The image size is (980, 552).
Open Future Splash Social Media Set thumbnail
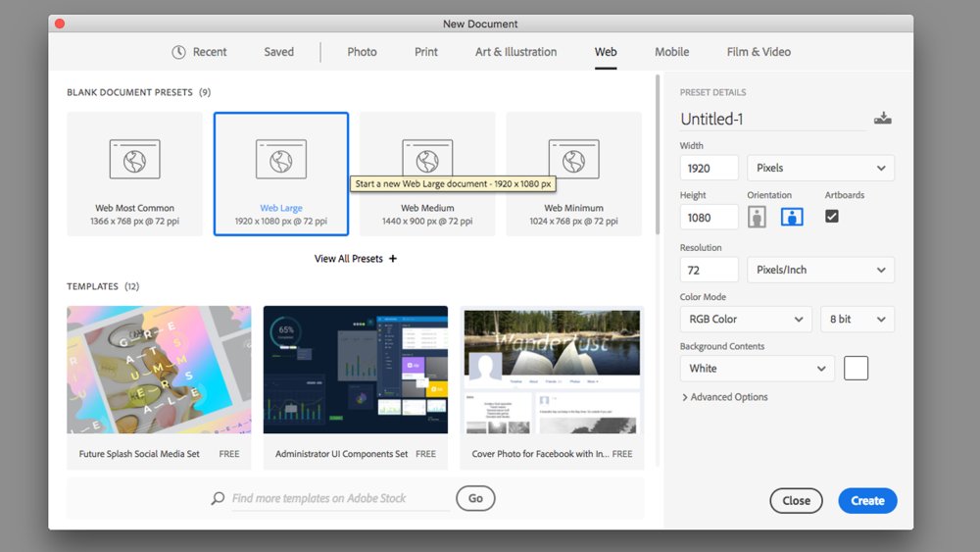pyautogui.click(x=159, y=370)
